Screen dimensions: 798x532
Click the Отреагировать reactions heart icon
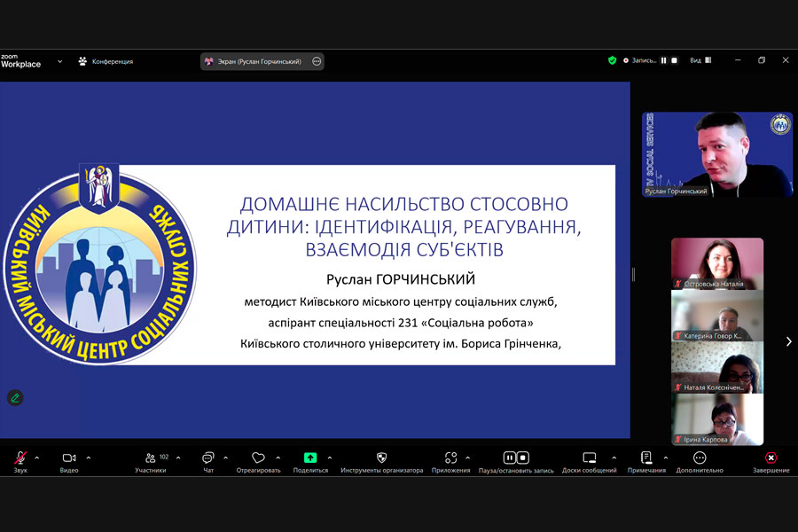258,458
